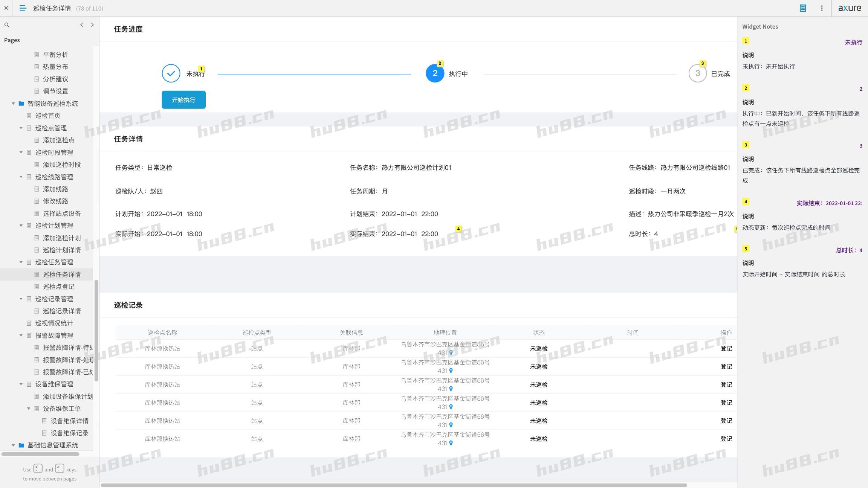Click the checkmark step circle for 未执行

[171, 73]
